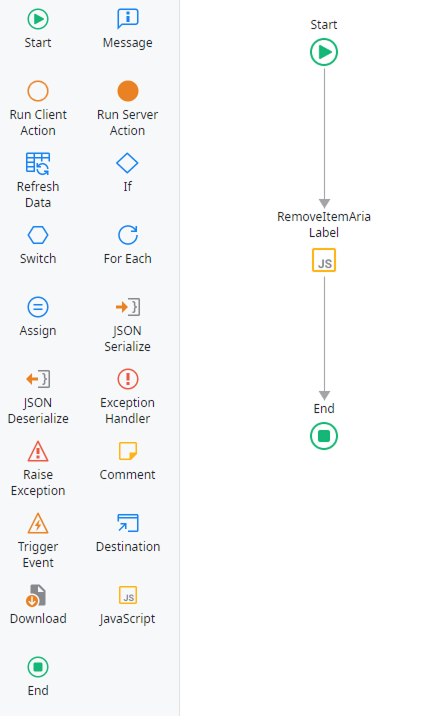Pick the For Each loop tool
The height and width of the screenshot is (716, 424).
[128, 235]
